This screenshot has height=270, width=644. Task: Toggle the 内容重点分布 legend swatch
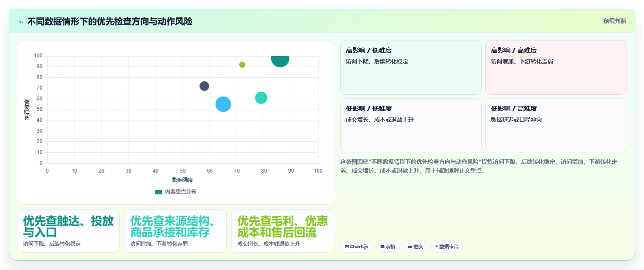coord(159,192)
